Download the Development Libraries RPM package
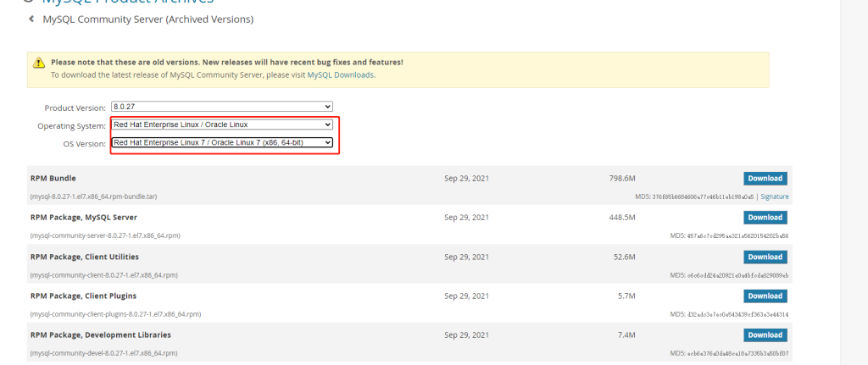Viewport: 868px width, 365px height. click(765, 335)
